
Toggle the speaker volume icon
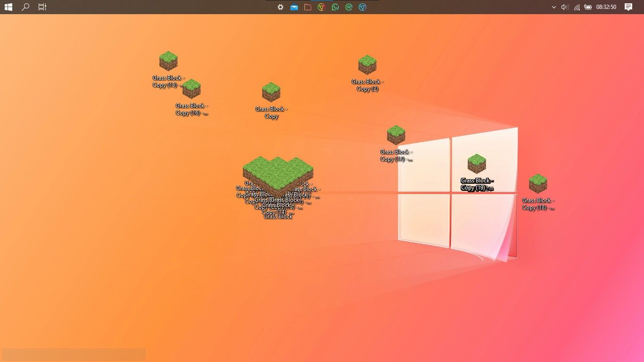(565, 7)
